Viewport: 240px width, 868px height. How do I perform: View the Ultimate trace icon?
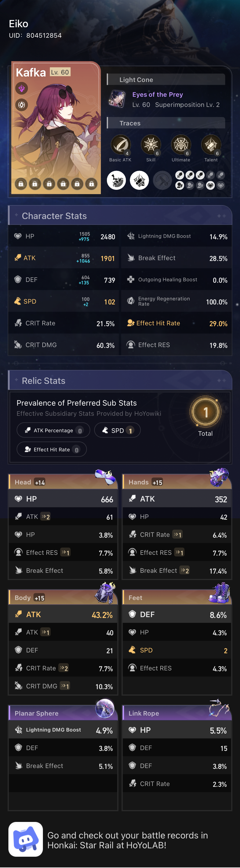(x=181, y=144)
